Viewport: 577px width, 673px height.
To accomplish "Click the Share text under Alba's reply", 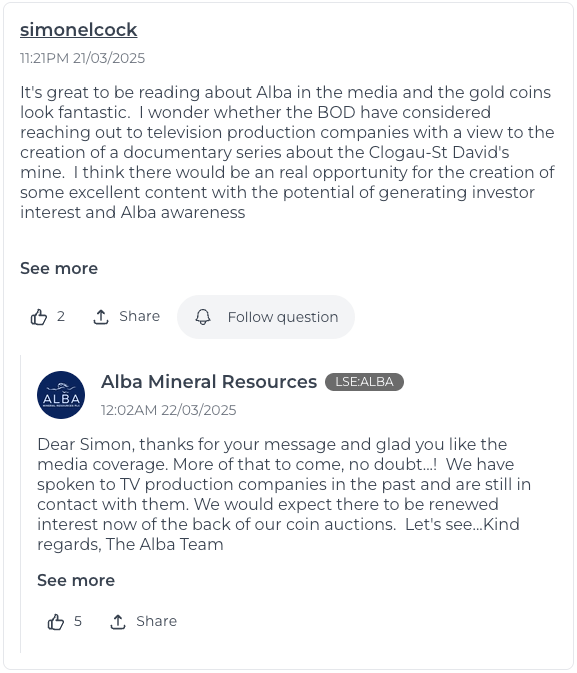I will (157, 621).
